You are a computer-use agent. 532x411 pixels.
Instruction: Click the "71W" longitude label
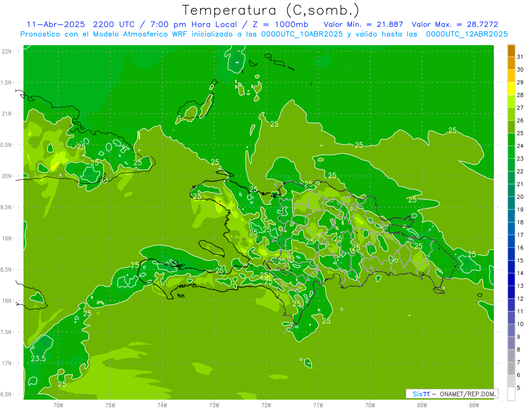(318, 405)
